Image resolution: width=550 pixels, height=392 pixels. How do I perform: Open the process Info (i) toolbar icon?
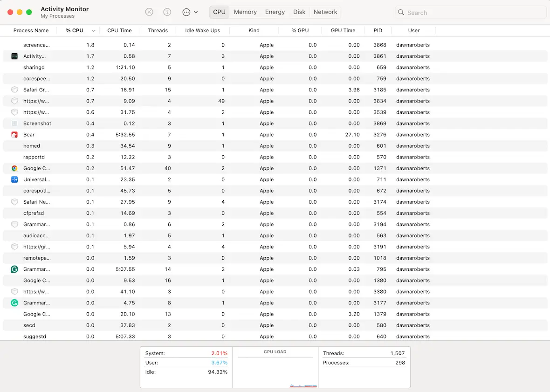click(167, 12)
